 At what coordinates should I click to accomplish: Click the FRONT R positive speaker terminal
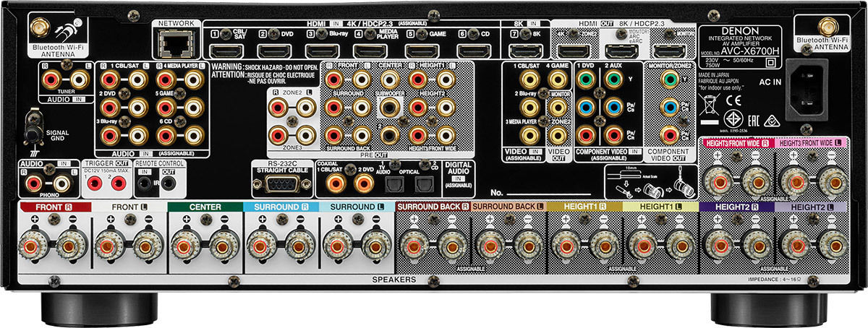[x=33, y=246]
